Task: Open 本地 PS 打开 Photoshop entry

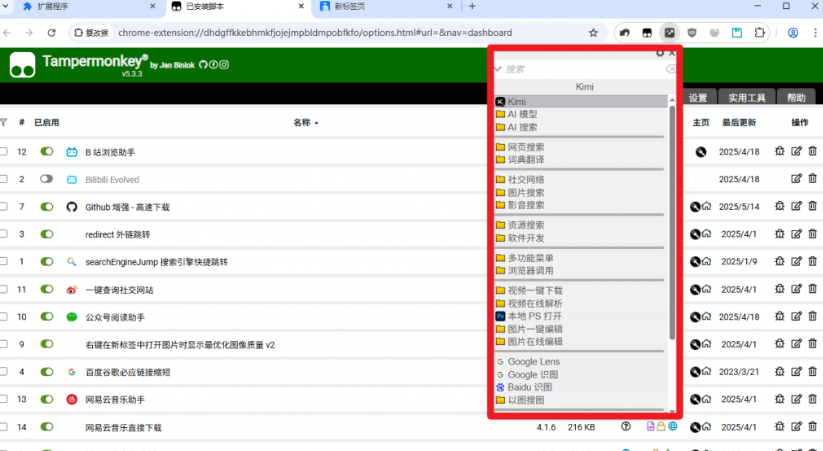Action: [537, 315]
